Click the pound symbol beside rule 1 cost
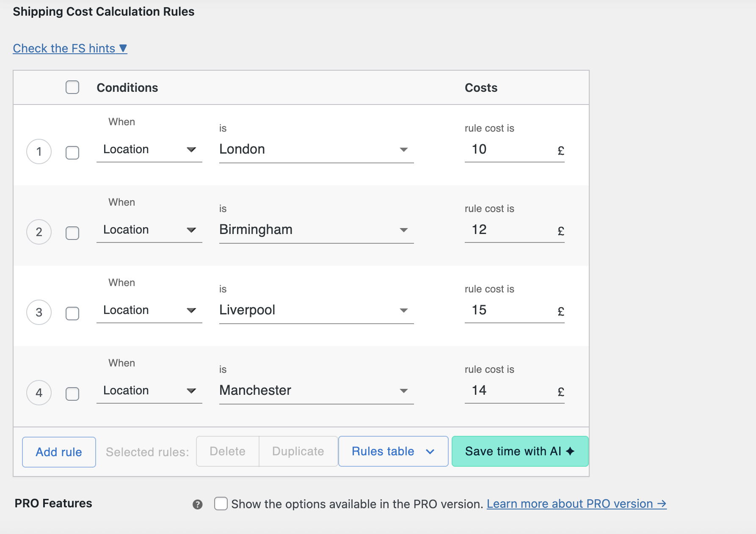Screen dimensions: 756x534 [x=560, y=150]
